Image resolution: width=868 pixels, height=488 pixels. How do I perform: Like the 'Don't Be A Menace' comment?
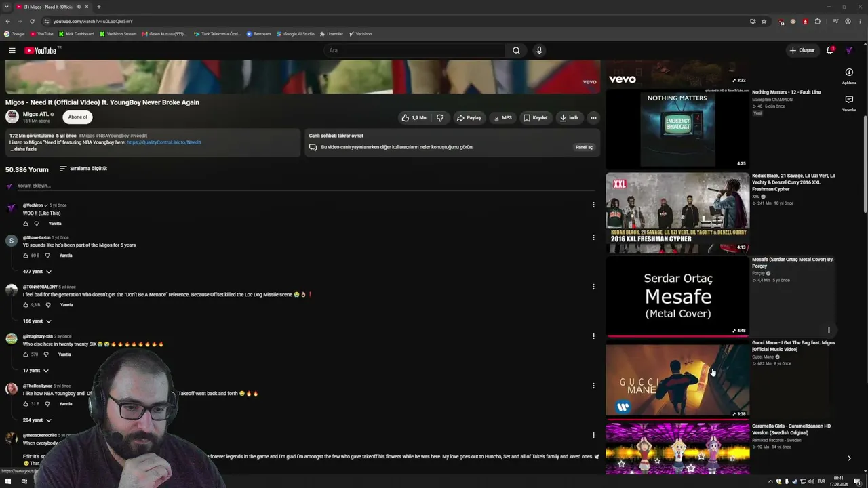[26, 305]
